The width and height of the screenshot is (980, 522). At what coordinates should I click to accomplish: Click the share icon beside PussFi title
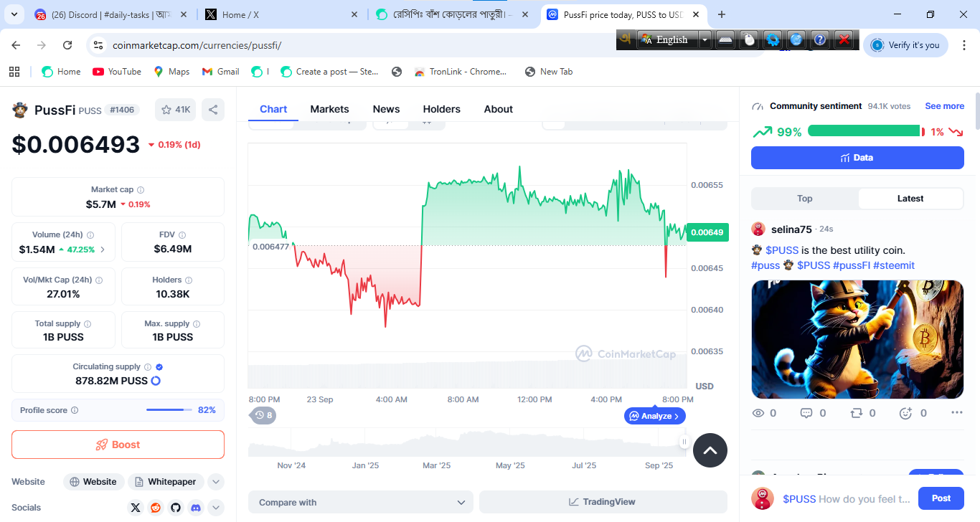[213, 110]
